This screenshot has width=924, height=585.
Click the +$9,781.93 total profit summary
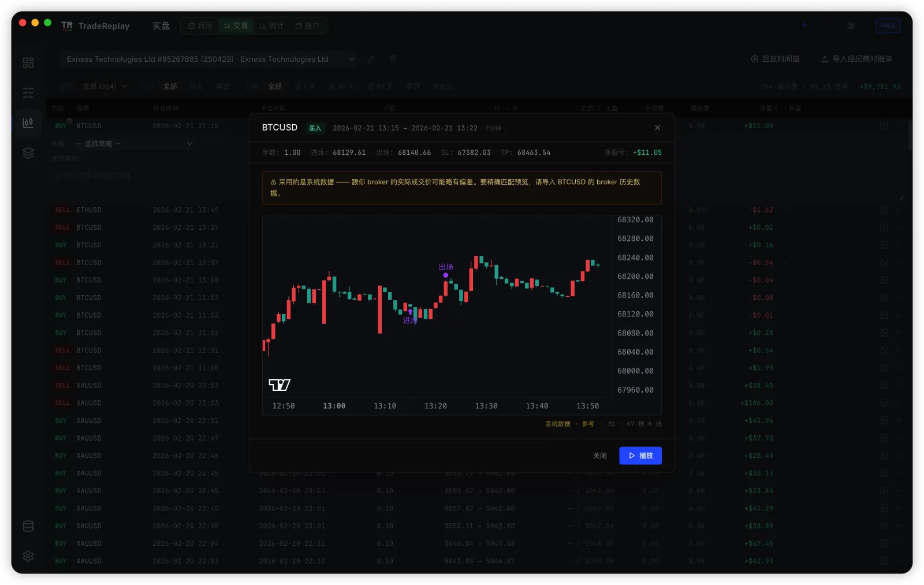click(x=880, y=87)
